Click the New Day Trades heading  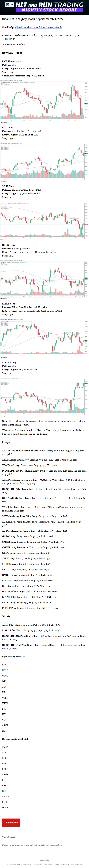[12, 53]
